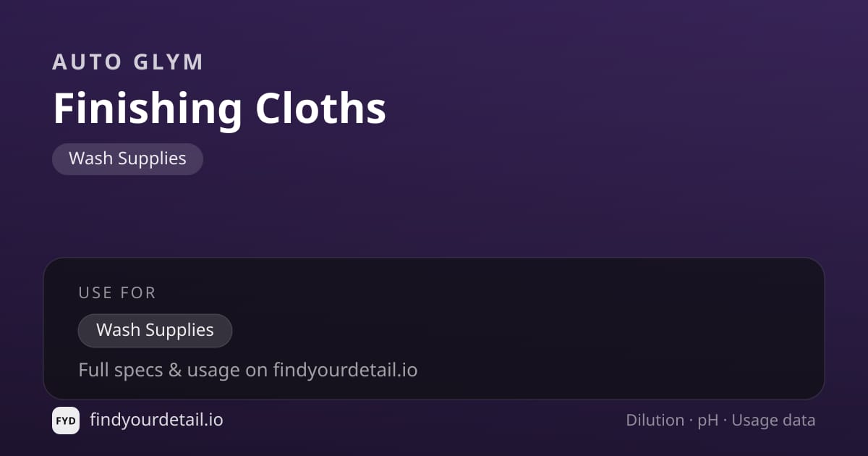Click the Usage data footer text
Viewport: 868px width, 456px height.
click(x=773, y=421)
